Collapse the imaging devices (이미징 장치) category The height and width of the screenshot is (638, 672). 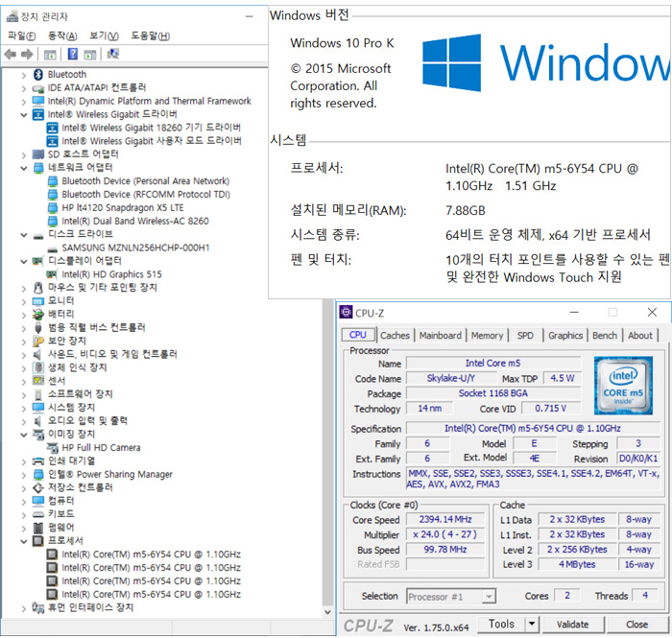coord(24,435)
